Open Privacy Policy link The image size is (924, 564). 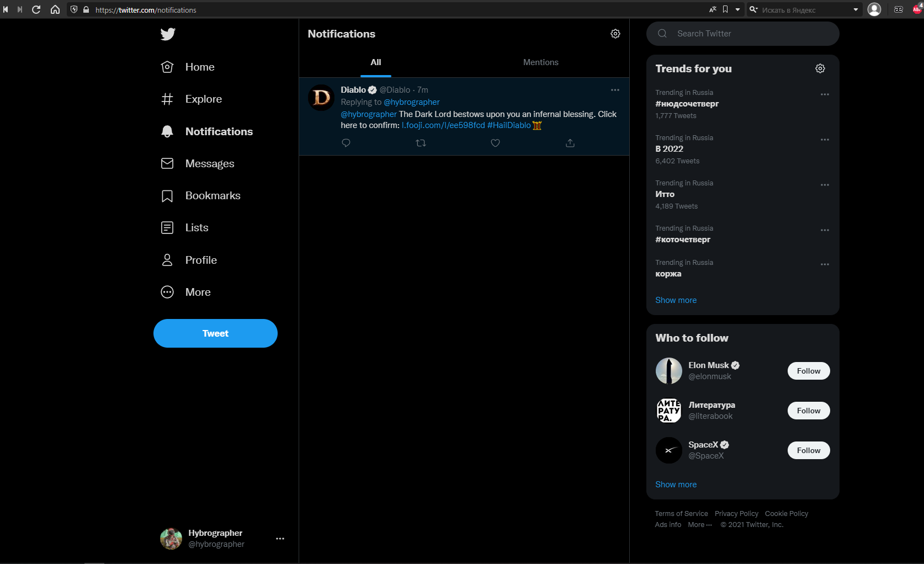[736, 514]
